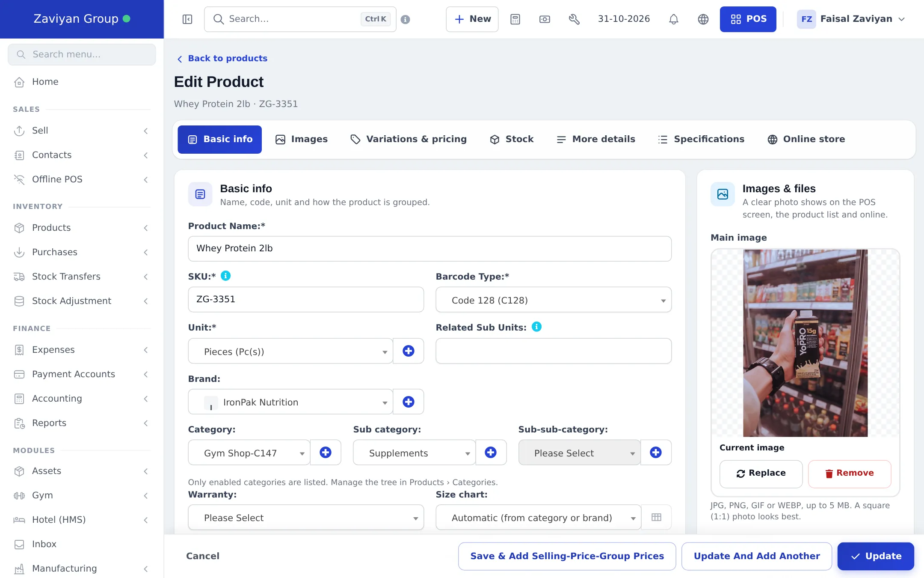Image resolution: width=924 pixels, height=578 pixels.
Task: Expand the Products menu
Action: [x=82, y=228]
